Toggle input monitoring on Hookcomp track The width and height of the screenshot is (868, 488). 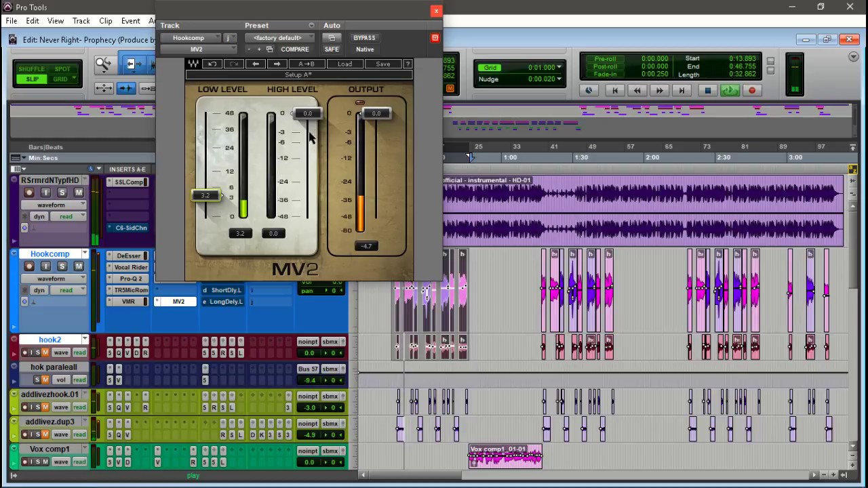pyautogui.click(x=45, y=266)
